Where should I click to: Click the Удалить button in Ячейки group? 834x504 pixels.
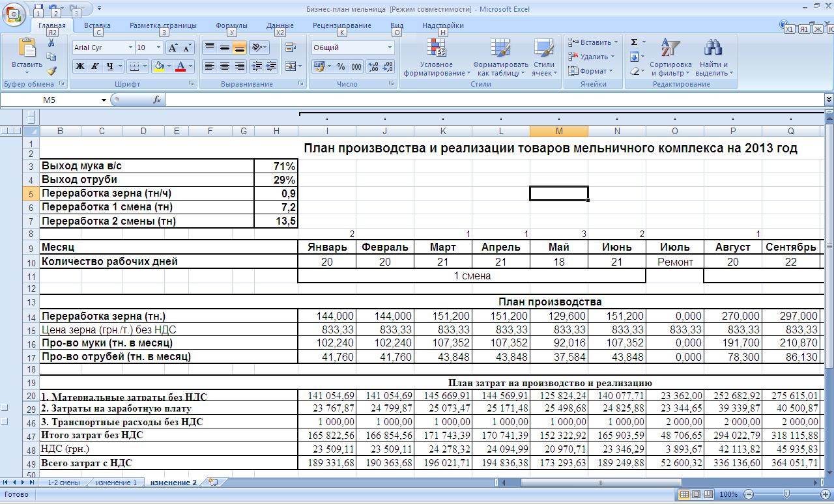click(591, 57)
